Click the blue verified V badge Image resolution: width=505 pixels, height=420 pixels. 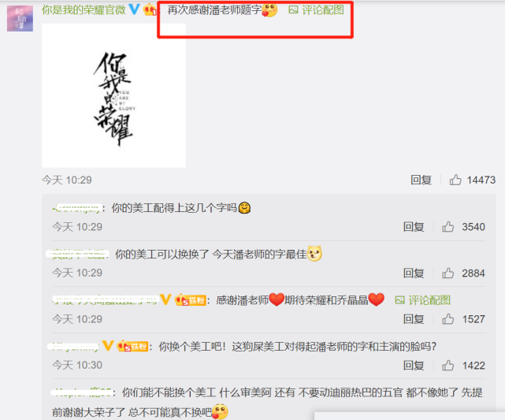pos(134,9)
